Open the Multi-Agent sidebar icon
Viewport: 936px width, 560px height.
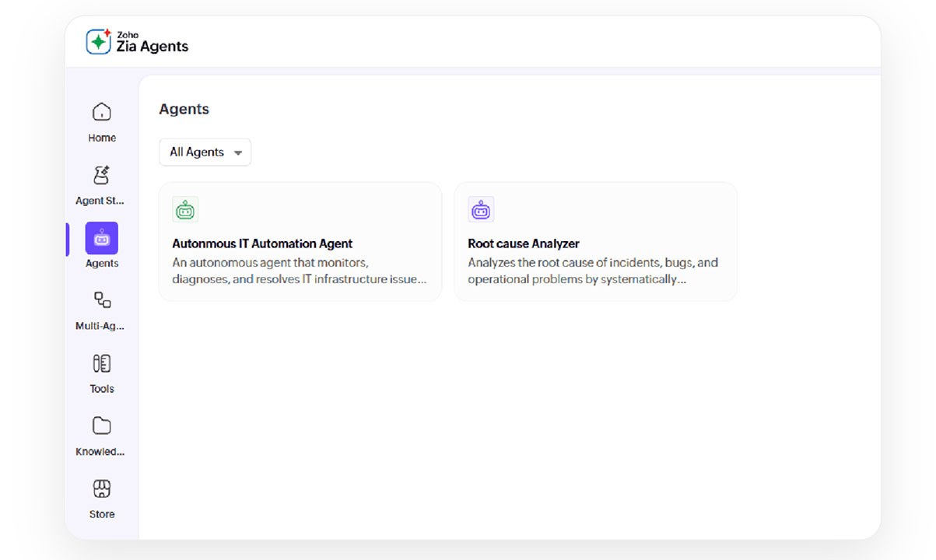click(x=102, y=300)
